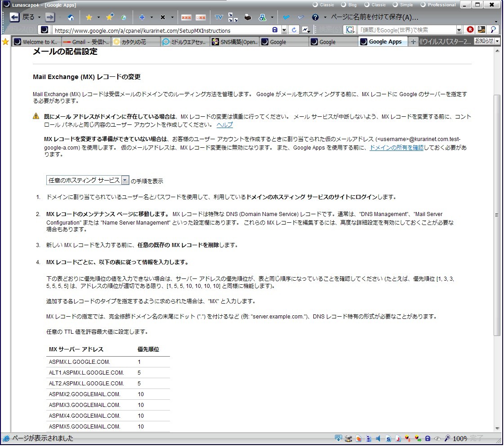Open the search box history dropdown arrow

(459, 30)
